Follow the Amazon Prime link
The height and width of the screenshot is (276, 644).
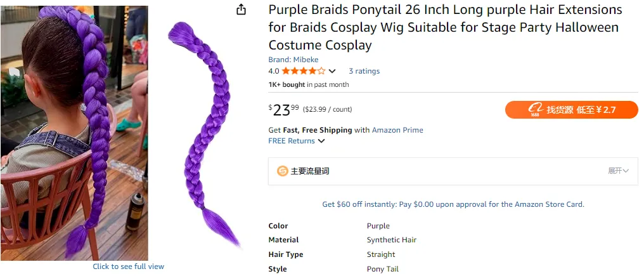397,130
